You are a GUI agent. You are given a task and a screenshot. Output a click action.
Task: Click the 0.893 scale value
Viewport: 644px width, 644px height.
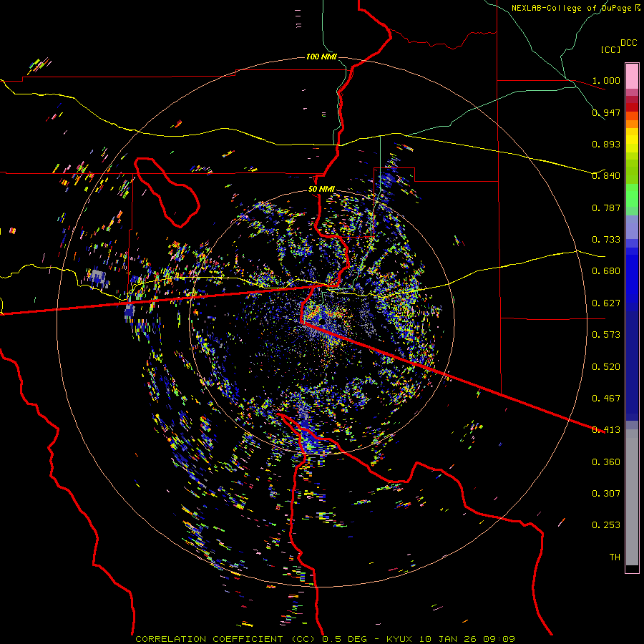click(x=606, y=144)
